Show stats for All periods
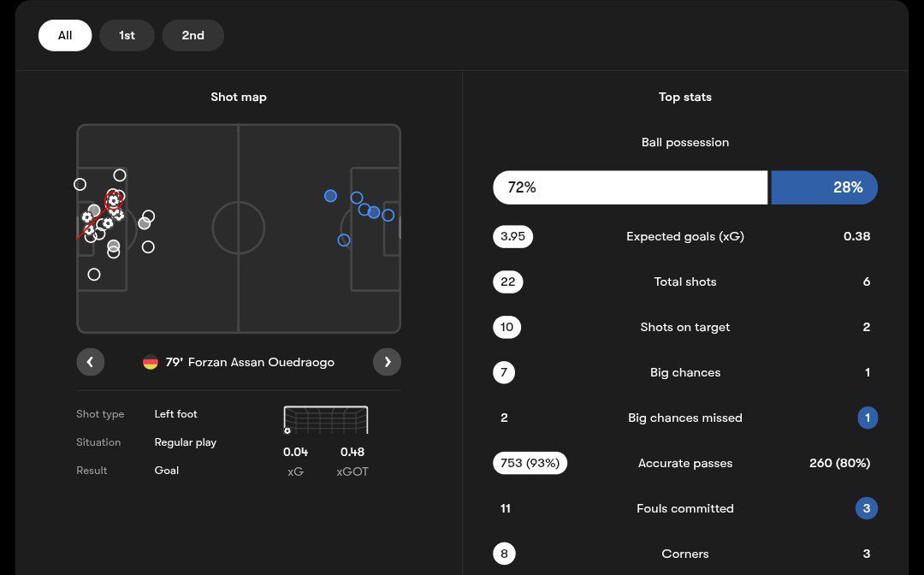Viewport: 924px width, 575px height. [65, 35]
